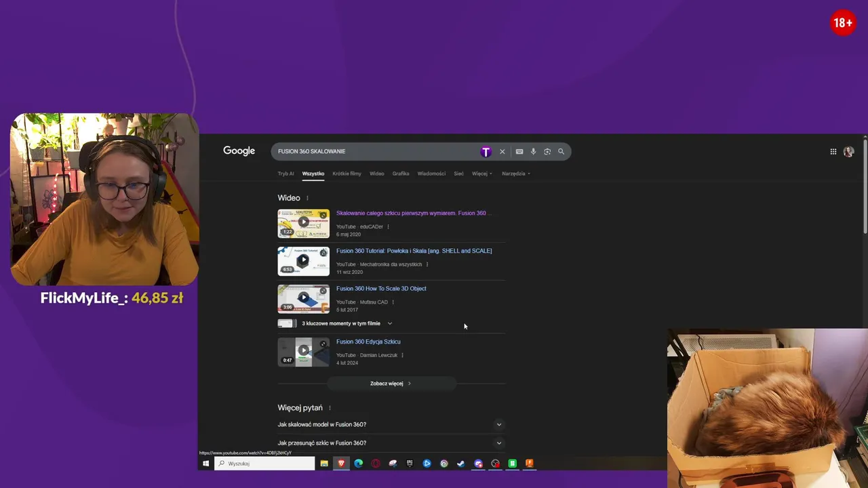Open options dots for Damian Lewczuk result

pyautogui.click(x=402, y=355)
